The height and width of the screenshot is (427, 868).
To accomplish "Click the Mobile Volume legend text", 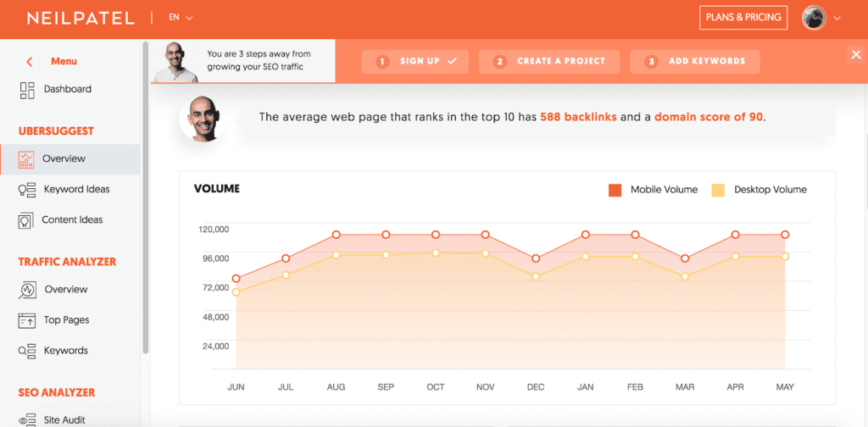I will tap(665, 190).
